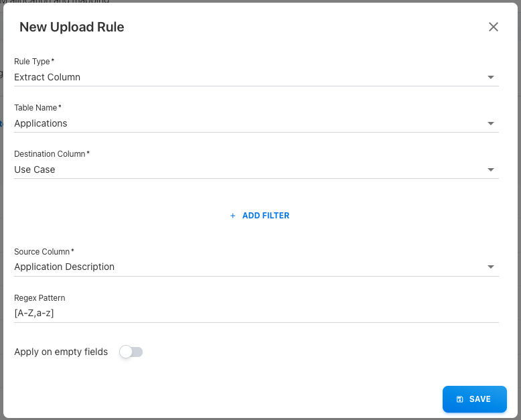Save the new upload rule
The width and height of the screenshot is (521, 420).
(x=474, y=399)
